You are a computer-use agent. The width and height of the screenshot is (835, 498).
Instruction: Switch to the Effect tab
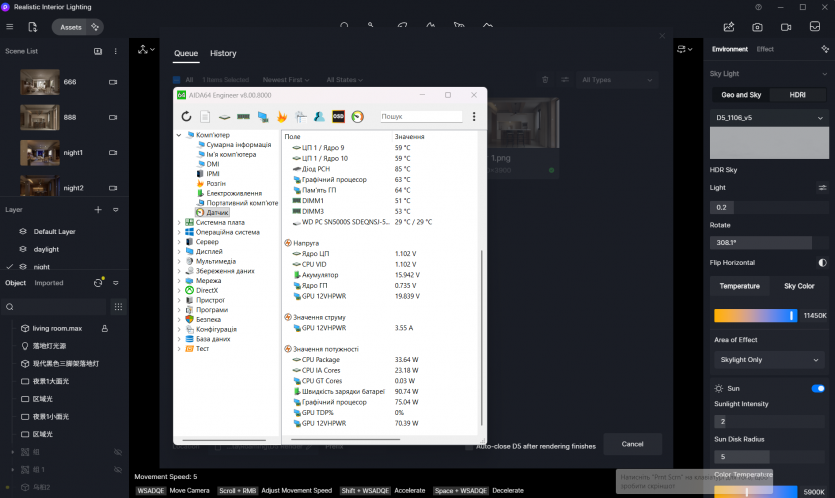[x=765, y=49]
